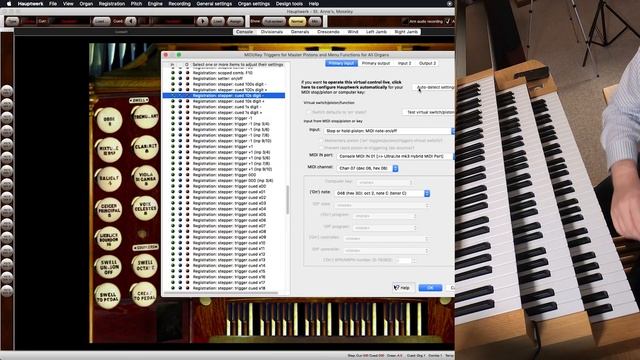Check the Momentary piston option
640x360 pixels.
pyautogui.click(x=322, y=140)
